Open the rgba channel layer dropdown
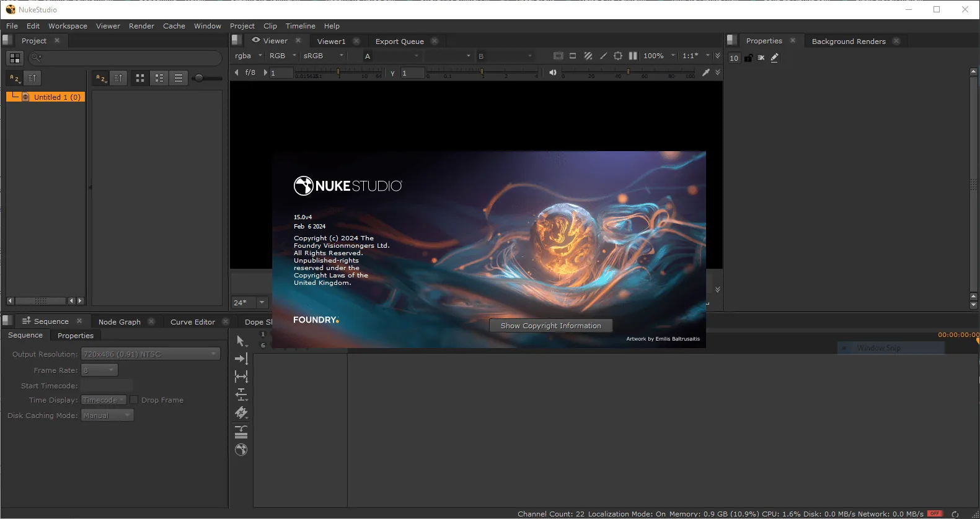 coord(249,56)
